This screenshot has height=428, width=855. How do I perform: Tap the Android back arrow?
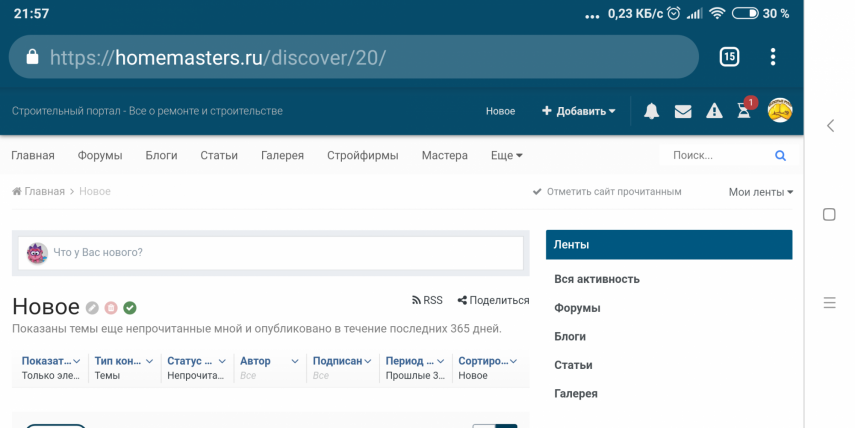830,126
